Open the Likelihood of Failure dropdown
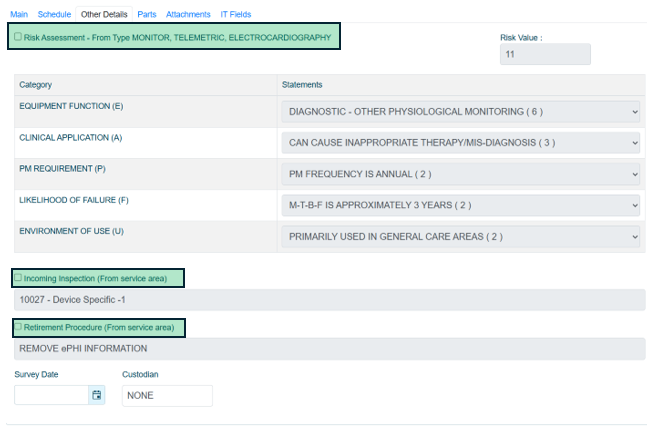Image resolution: width=647 pixels, height=426 pixels. click(460, 206)
